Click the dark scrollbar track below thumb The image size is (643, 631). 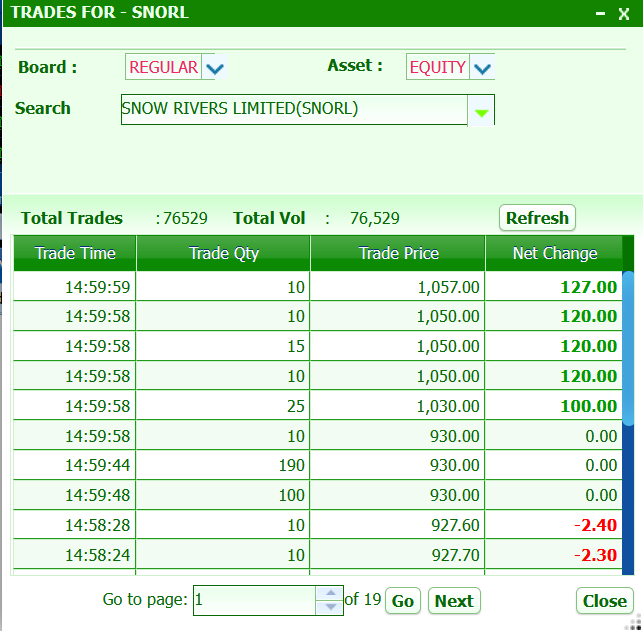coord(628,500)
